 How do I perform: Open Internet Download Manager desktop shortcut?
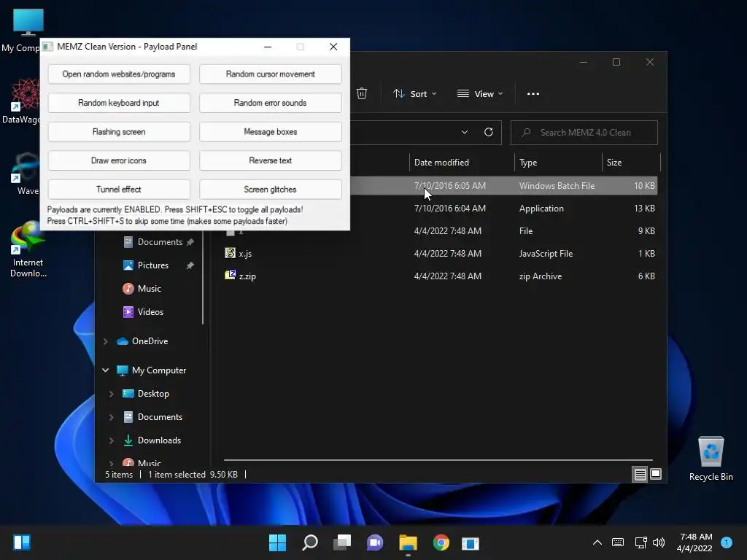pos(28,249)
